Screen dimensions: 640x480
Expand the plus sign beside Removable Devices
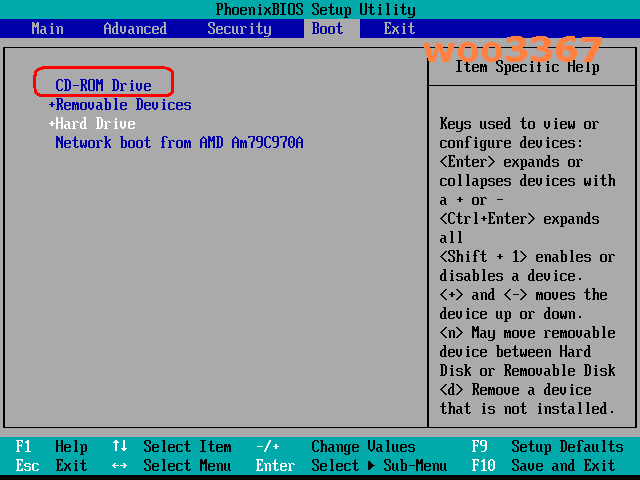pos(52,105)
